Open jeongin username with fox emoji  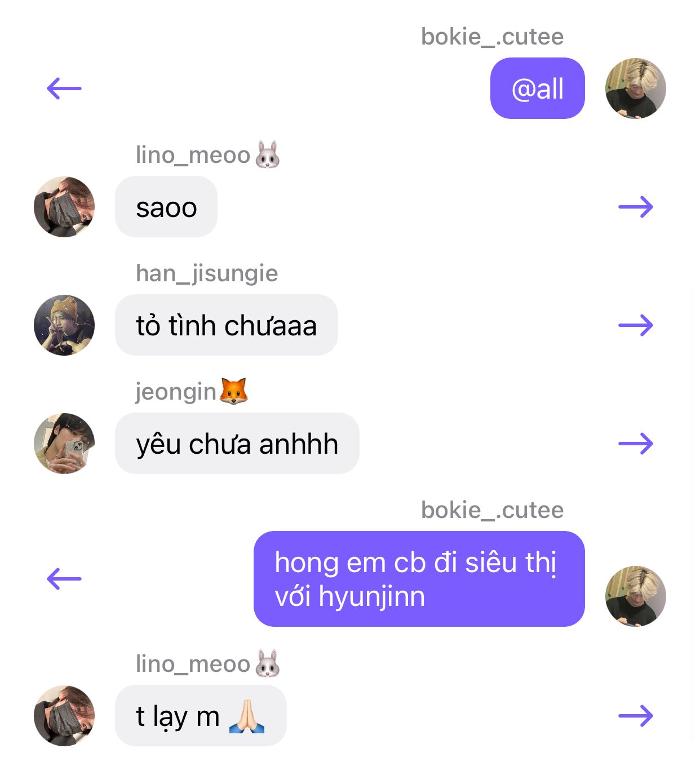[192, 391]
